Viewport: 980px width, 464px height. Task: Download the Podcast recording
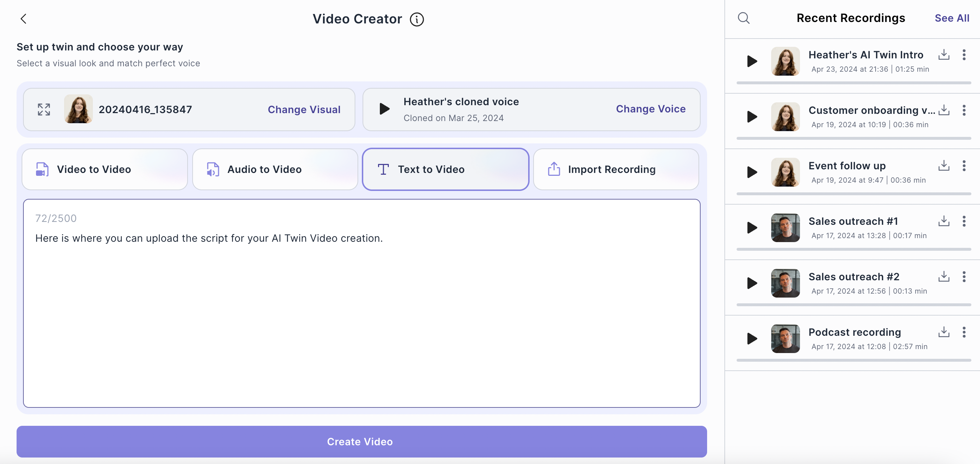pyautogui.click(x=944, y=332)
